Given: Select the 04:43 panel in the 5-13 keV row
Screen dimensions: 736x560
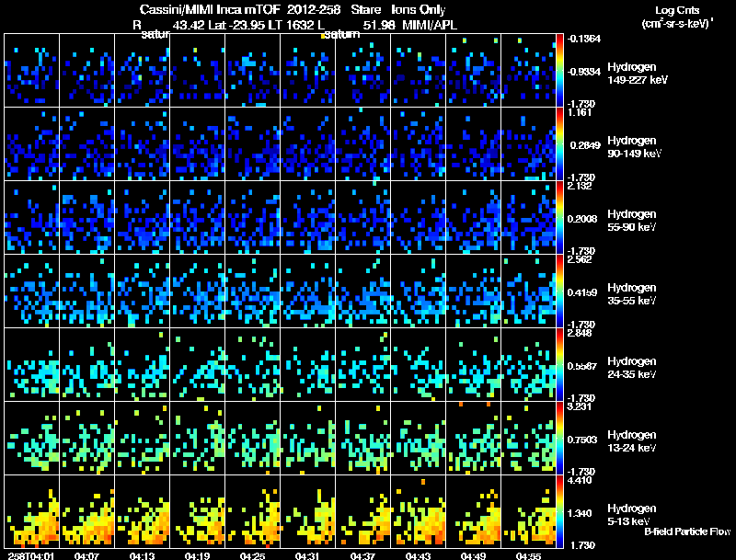Looking at the screenshot, I should tap(418, 511).
